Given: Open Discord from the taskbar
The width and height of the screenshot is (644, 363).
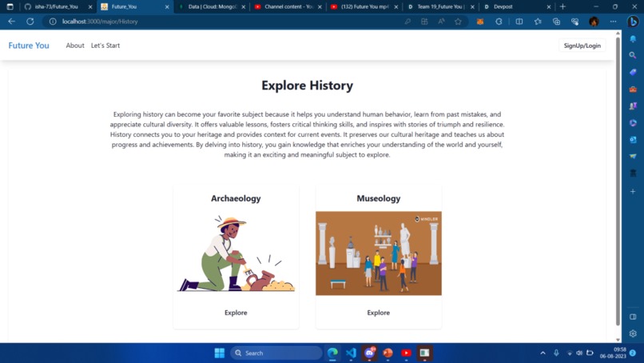Looking at the screenshot, I should point(369,353).
